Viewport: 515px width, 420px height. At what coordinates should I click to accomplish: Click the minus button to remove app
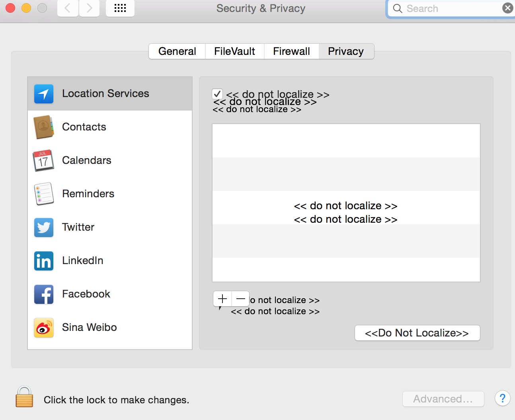click(240, 298)
